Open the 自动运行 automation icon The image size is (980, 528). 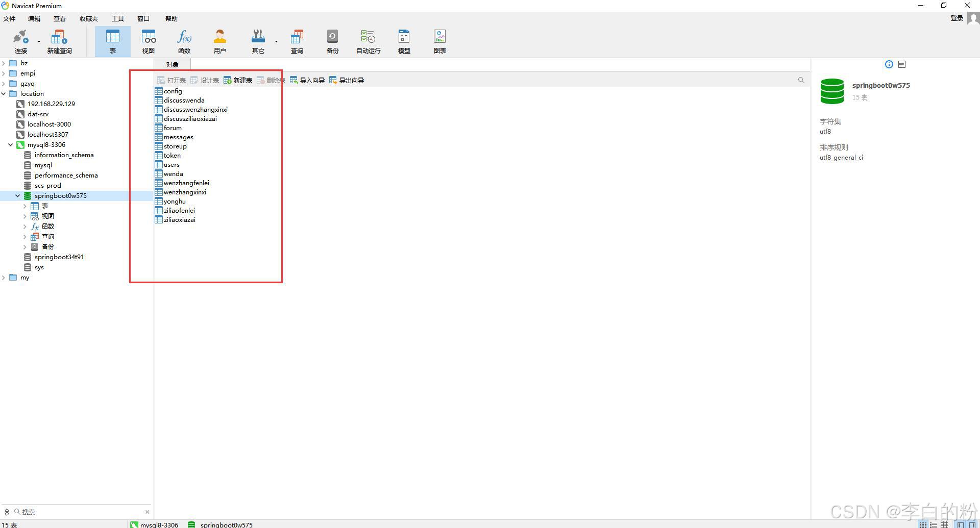(x=368, y=41)
